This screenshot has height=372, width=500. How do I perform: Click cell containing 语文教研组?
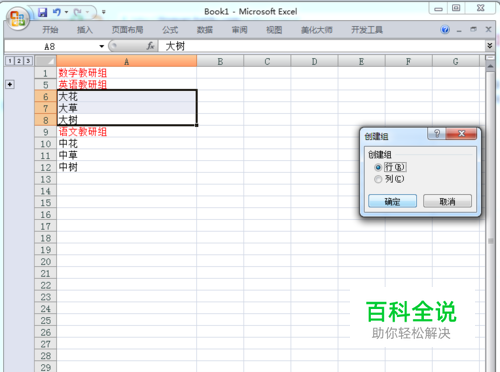coord(127,132)
